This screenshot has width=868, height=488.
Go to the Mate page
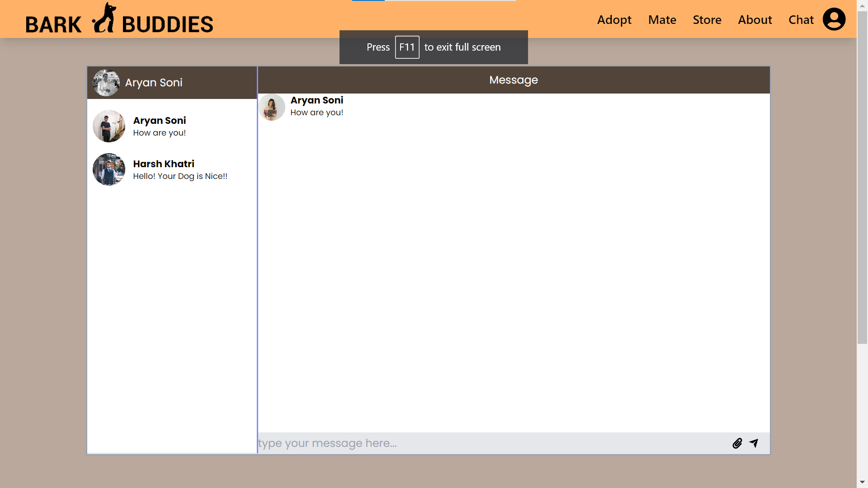click(x=662, y=20)
